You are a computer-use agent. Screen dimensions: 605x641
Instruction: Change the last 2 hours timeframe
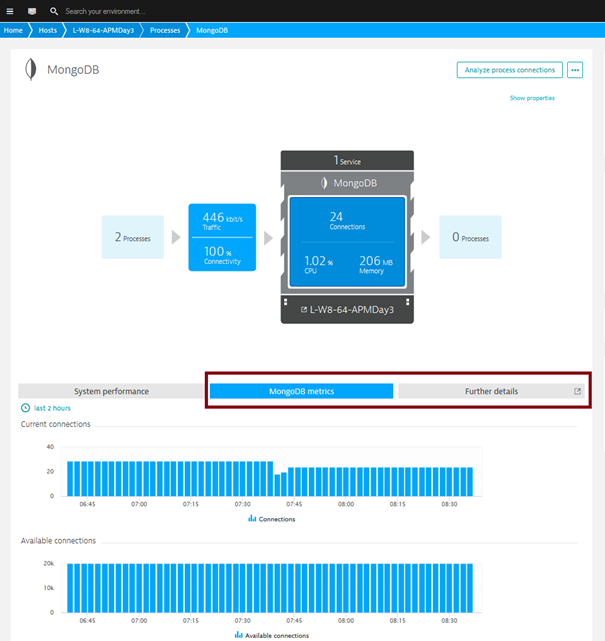[x=52, y=408]
